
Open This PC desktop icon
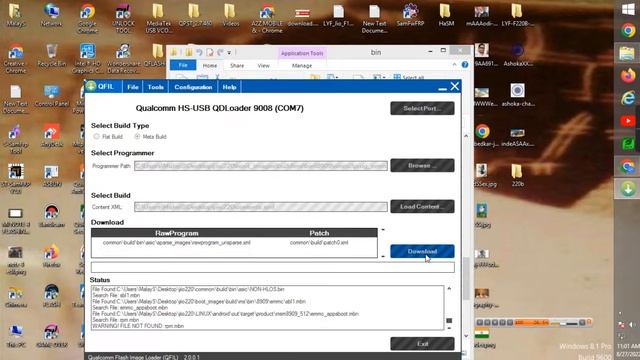[x=16, y=336]
